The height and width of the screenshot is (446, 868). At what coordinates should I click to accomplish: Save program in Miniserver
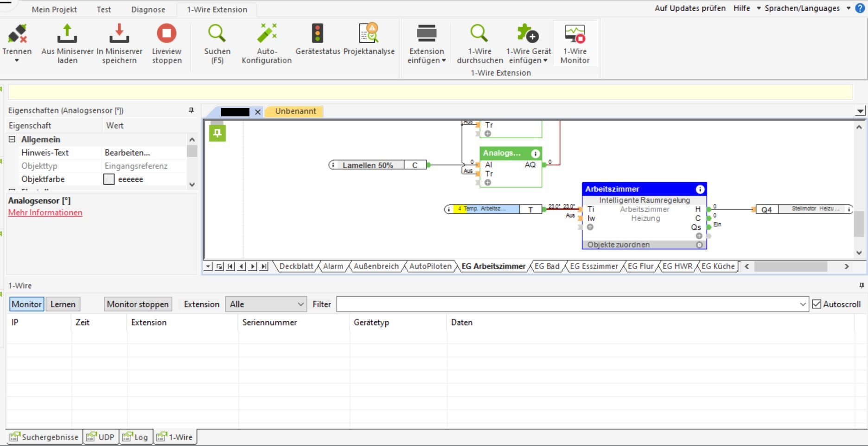point(119,34)
